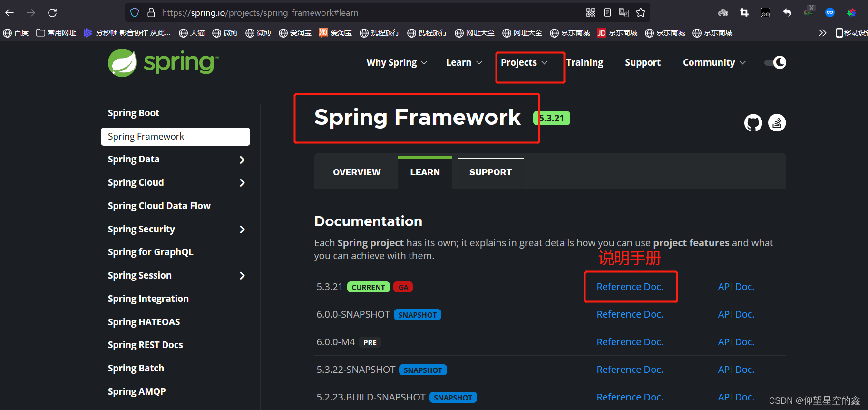This screenshot has width=868, height=410.
Task: Open the 百度 bookmark
Action: pyautogui.click(x=16, y=33)
